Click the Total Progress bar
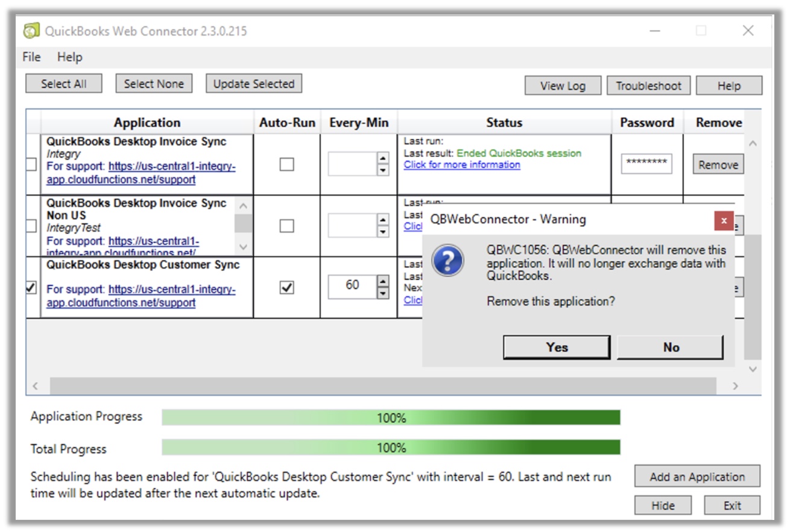Screen dimensions: 790x532 point(391,448)
